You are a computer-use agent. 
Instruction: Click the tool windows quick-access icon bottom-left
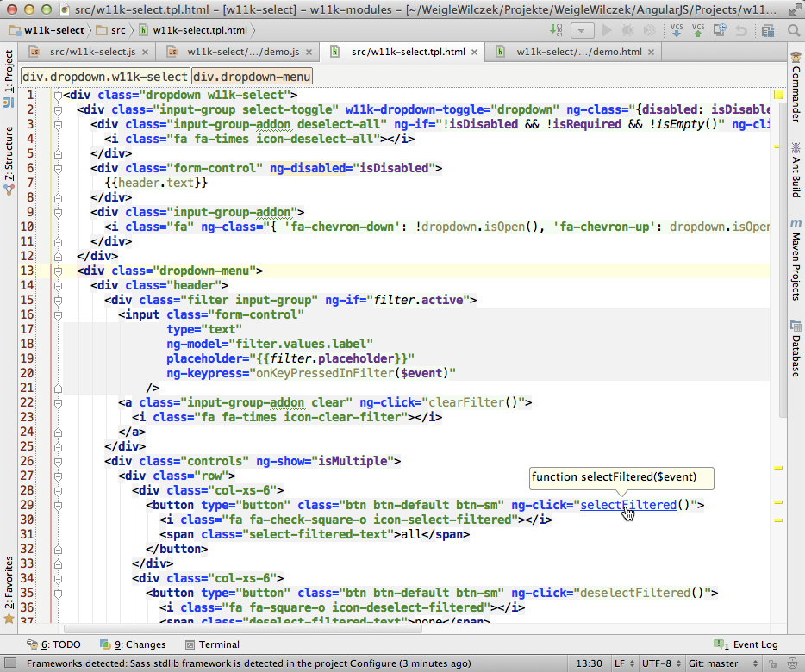click(9, 663)
